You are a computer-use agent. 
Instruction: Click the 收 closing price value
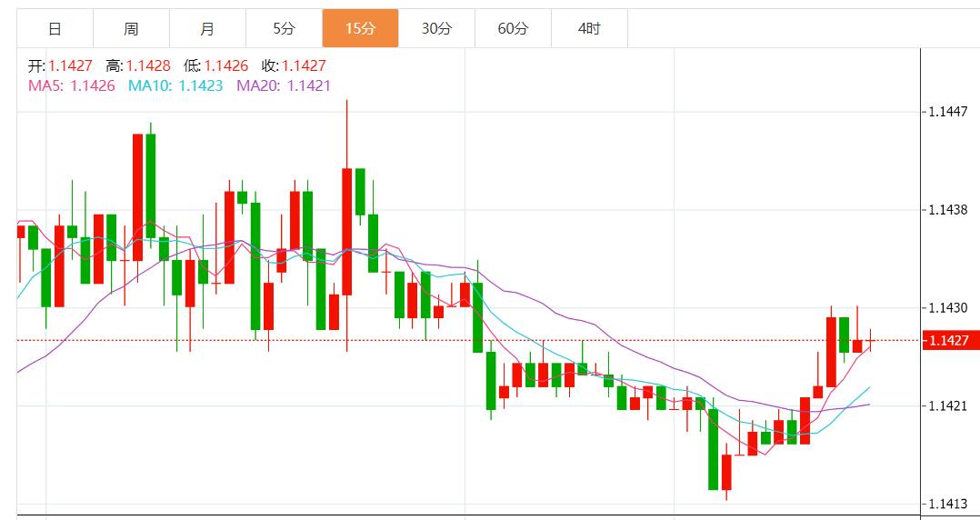point(304,65)
